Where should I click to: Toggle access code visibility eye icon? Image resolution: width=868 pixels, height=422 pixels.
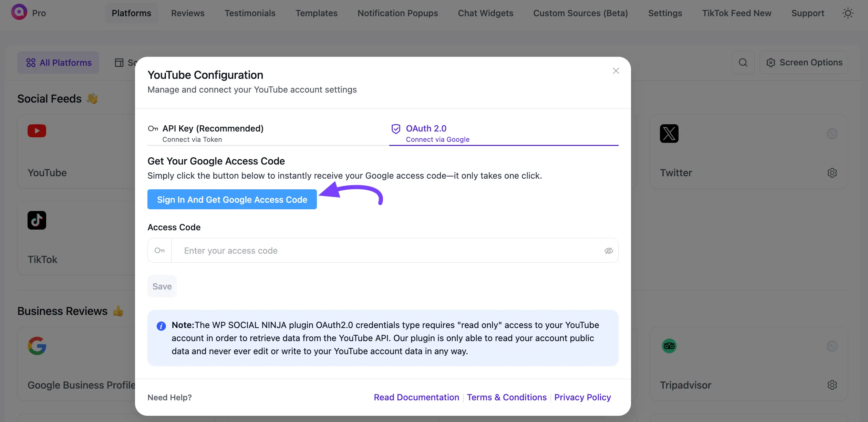609,251
